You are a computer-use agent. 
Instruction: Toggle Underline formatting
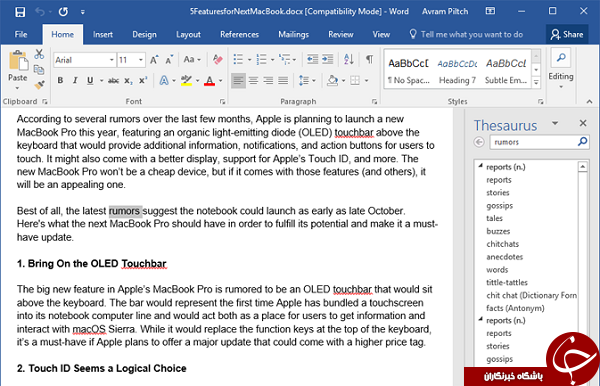90,81
